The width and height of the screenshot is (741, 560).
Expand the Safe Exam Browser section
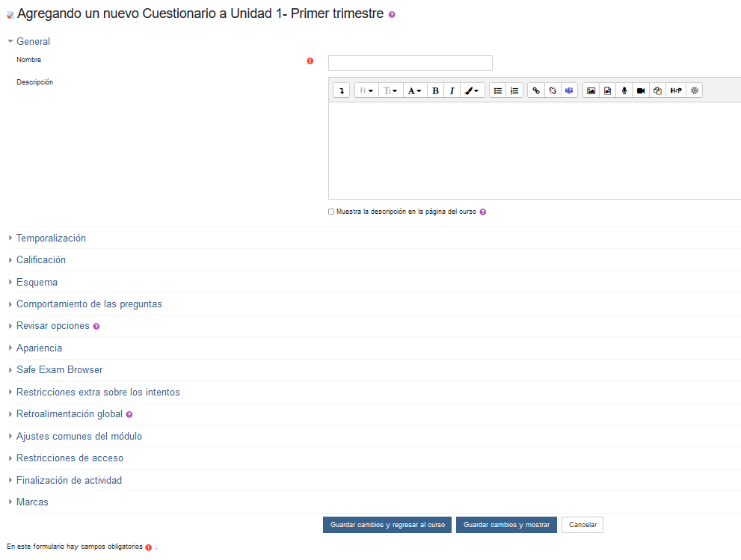pos(59,370)
